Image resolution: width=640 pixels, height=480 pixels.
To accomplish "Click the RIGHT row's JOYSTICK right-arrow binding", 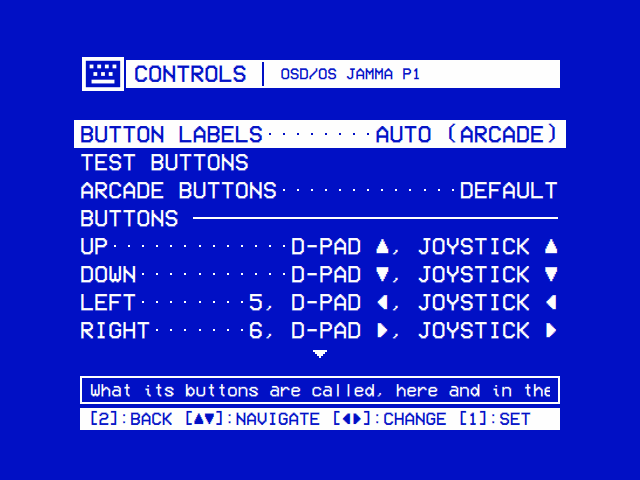I will [x=488, y=331].
